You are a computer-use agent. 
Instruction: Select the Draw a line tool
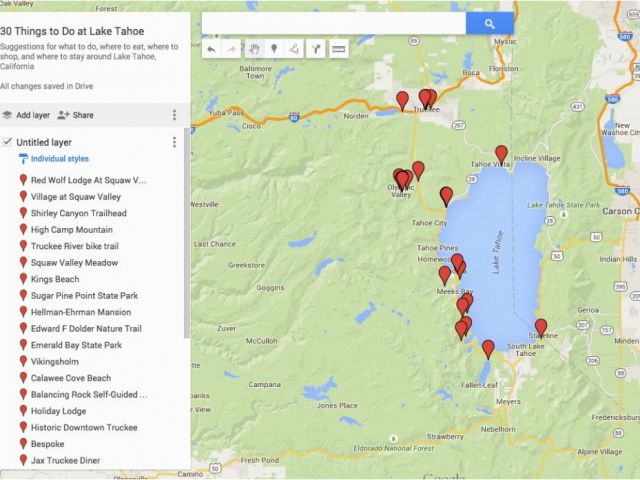[294, 50]
